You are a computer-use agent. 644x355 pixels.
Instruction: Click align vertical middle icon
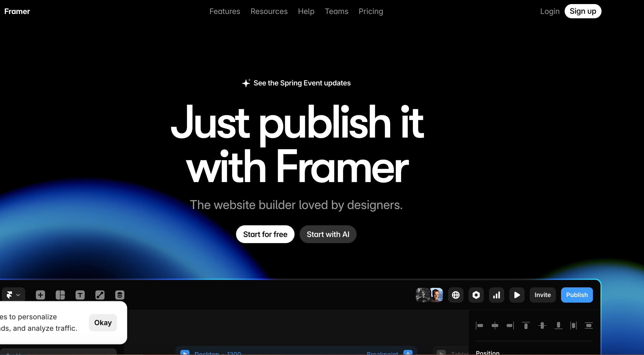tap(542, 326)
